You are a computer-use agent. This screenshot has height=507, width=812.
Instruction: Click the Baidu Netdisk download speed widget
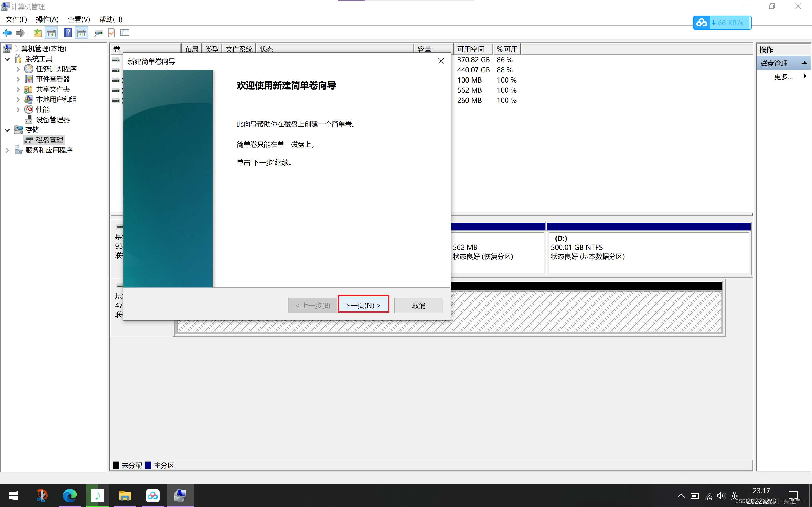click(x=722, y=23)
